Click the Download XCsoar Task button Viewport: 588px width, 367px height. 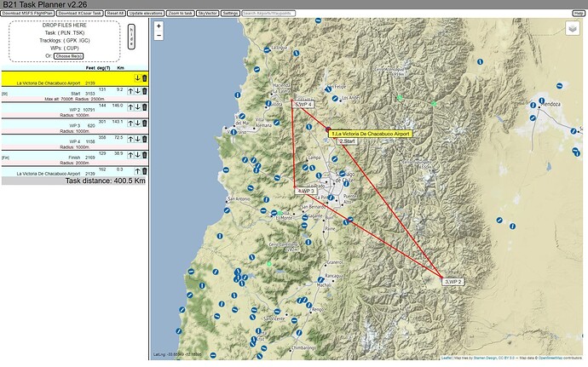80,13
